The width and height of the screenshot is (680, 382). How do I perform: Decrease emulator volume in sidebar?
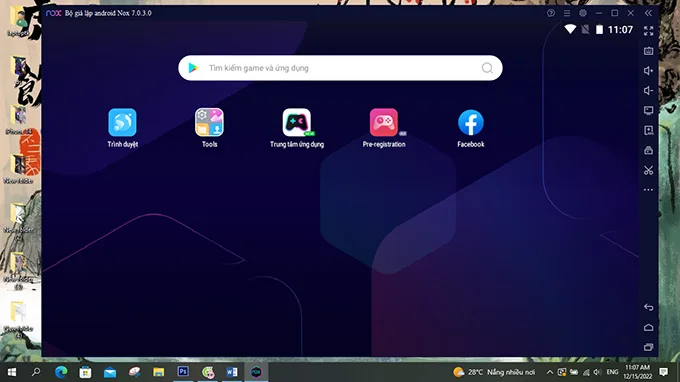[648, 91]
